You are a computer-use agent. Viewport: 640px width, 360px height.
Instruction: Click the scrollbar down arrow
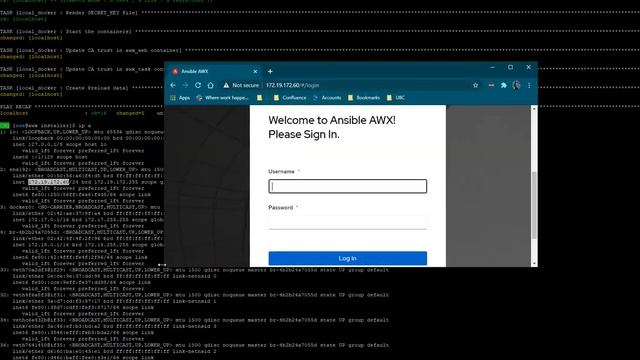pos(534,264)
